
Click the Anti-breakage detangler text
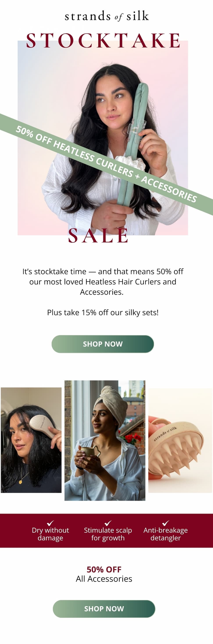tap(165, 534)
